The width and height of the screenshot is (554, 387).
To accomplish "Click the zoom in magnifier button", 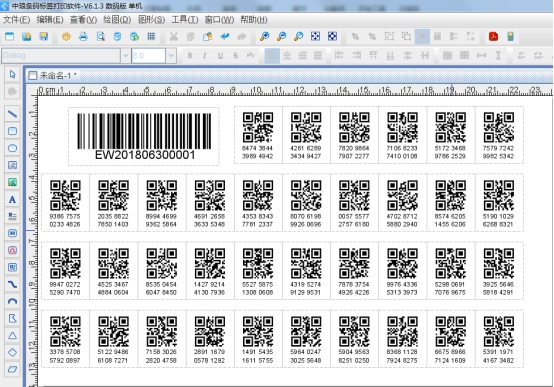I will pyautogui.click(x=265, y=36).
